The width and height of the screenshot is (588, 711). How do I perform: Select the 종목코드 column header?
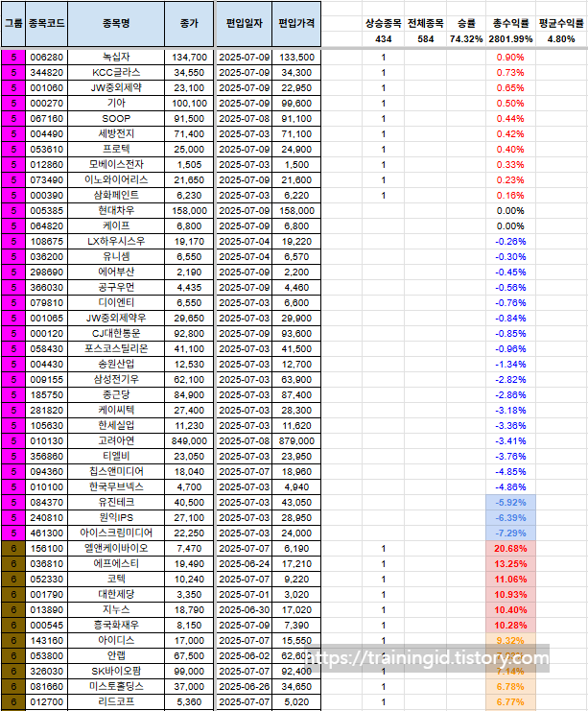[x=47, y=24]
